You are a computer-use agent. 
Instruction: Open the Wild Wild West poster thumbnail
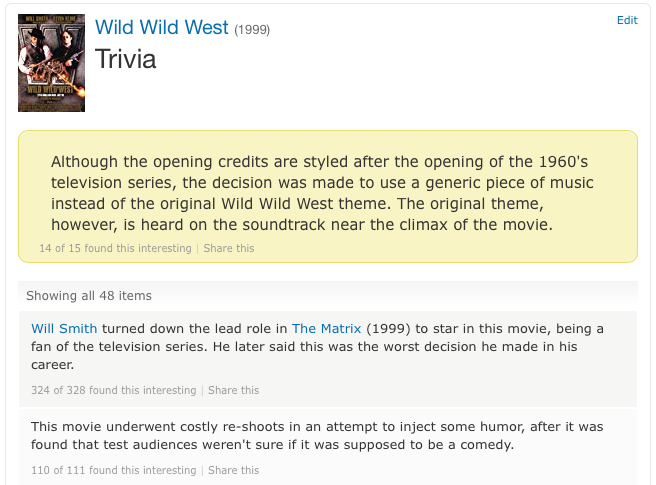[x=51, y=63]
